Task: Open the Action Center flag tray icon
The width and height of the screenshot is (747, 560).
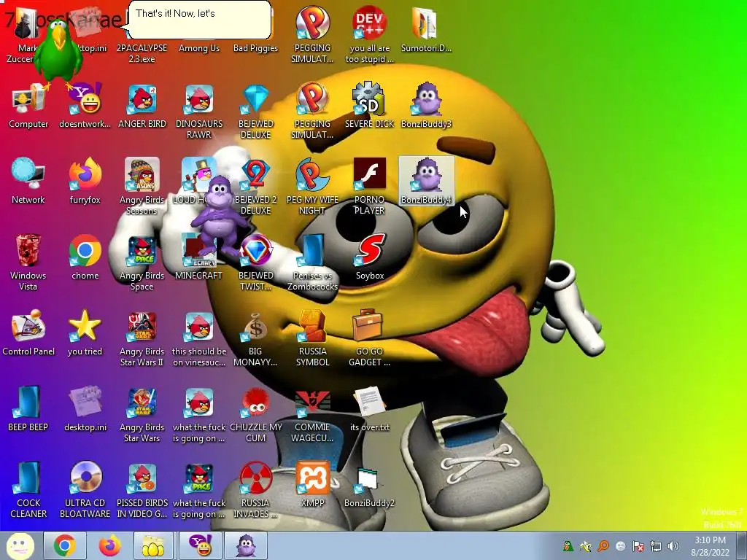Action: pyautogui.click(x=638, y=546)
